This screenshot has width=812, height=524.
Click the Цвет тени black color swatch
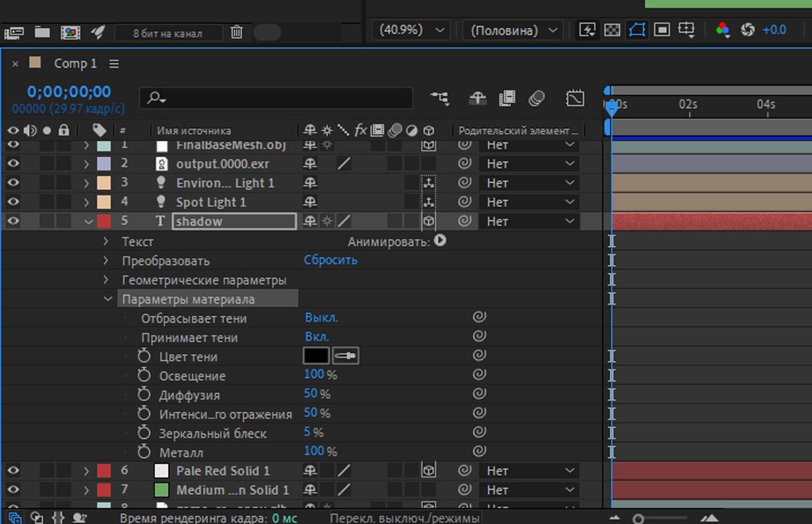coord(316,356)
